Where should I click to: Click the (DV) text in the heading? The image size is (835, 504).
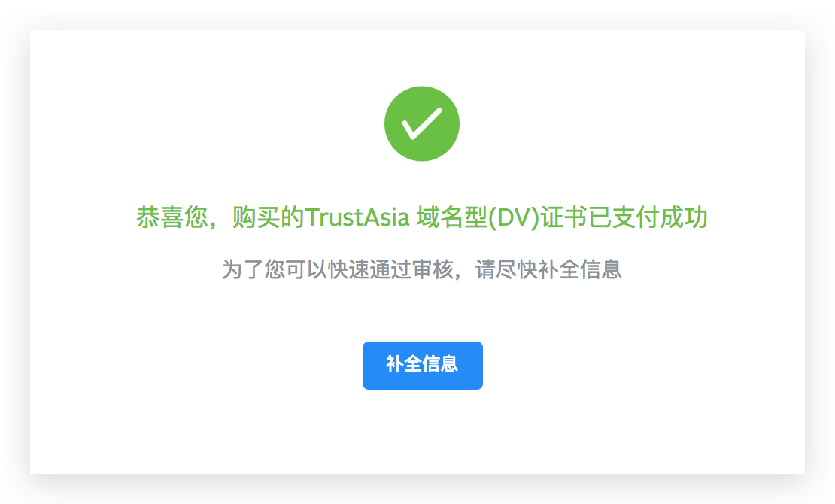[x=514, y=217]
